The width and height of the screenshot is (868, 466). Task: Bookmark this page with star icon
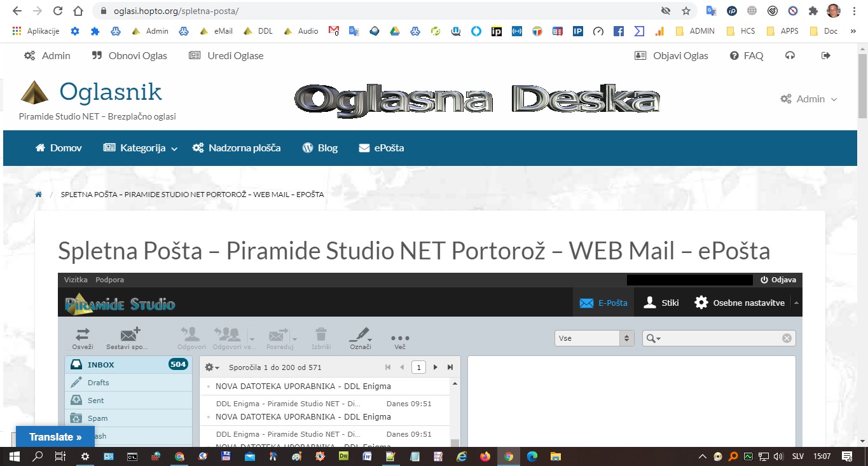point(685,11)
